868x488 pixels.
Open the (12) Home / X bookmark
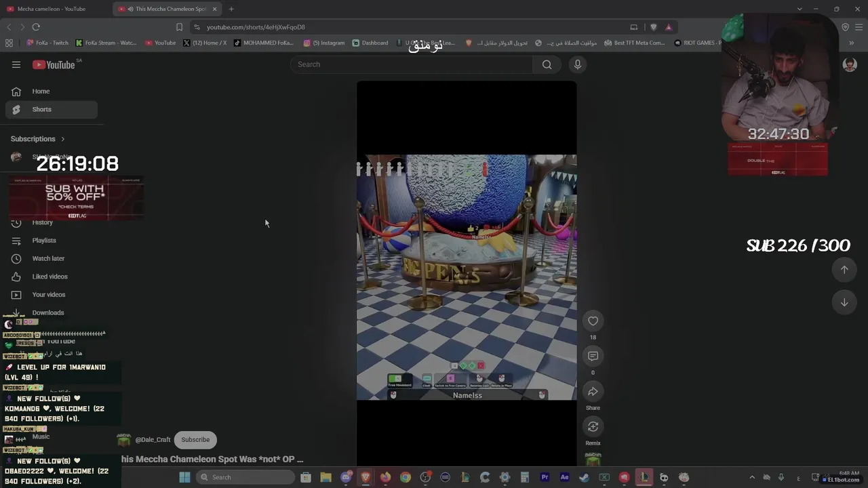tap(205, 43)
